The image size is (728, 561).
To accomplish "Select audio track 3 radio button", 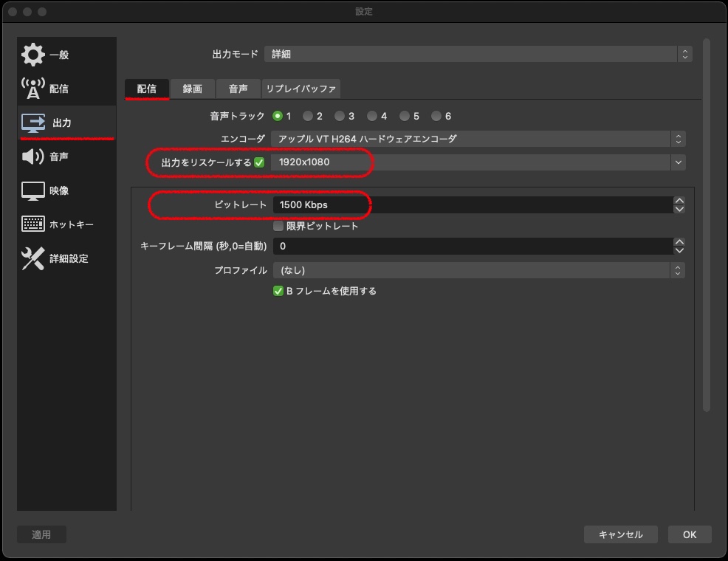I will 340,116.
